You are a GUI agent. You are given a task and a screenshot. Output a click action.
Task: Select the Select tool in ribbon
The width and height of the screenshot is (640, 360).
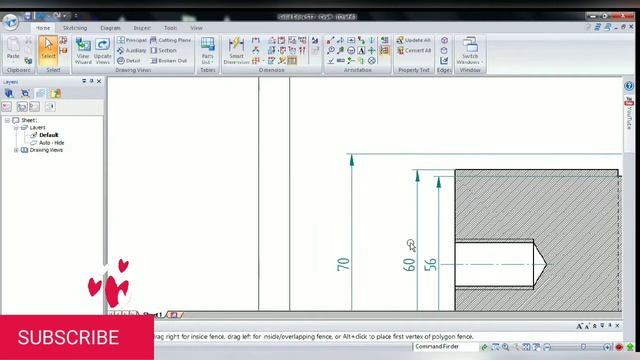tap(48, 51)
